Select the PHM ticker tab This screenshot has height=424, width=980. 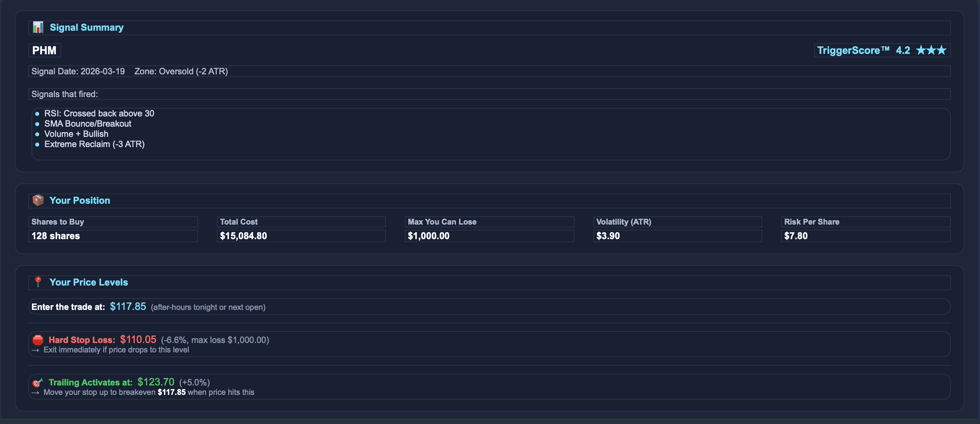(x=44, y=50)
